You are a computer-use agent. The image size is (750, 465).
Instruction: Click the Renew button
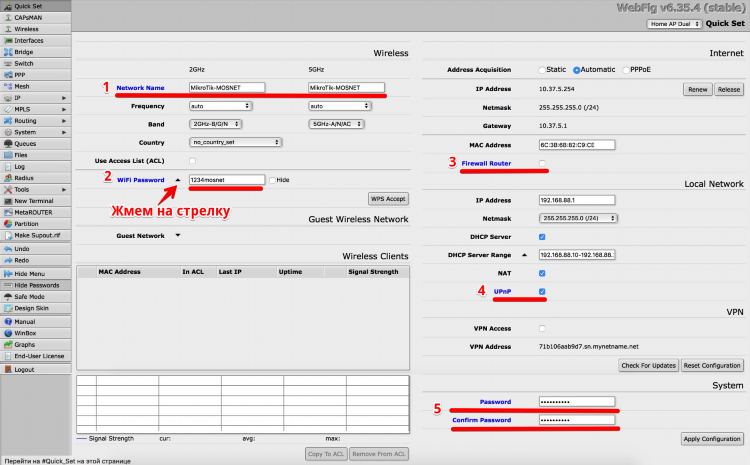click(x=697, y=89)
